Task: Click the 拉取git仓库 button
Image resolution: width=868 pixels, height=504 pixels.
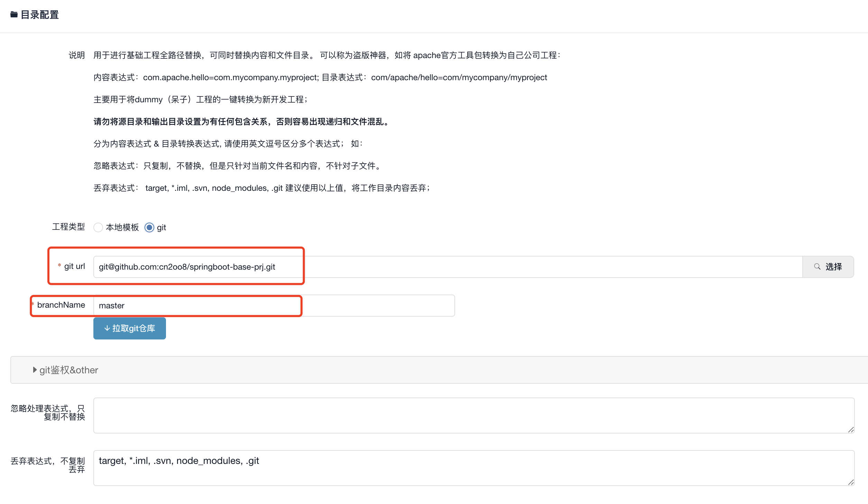Action: point(130,328)
